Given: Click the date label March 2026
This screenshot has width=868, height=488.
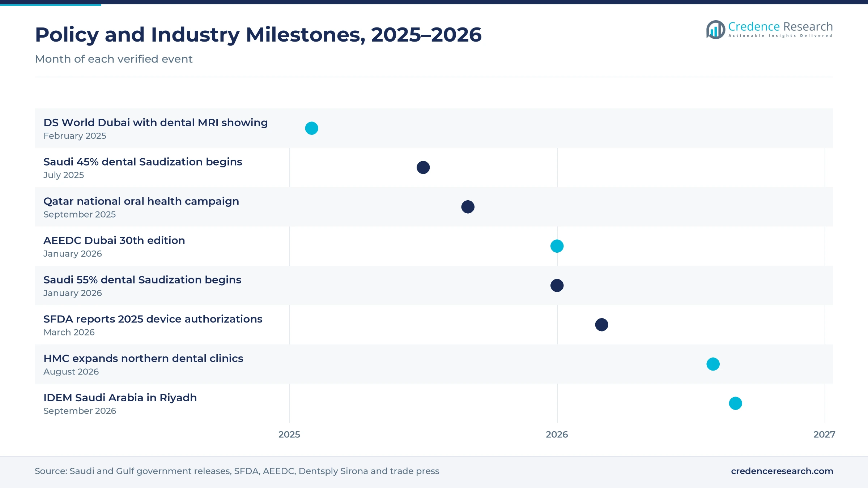Looking at the screenshot, I should pyautogui.click(x=69, y=332).
